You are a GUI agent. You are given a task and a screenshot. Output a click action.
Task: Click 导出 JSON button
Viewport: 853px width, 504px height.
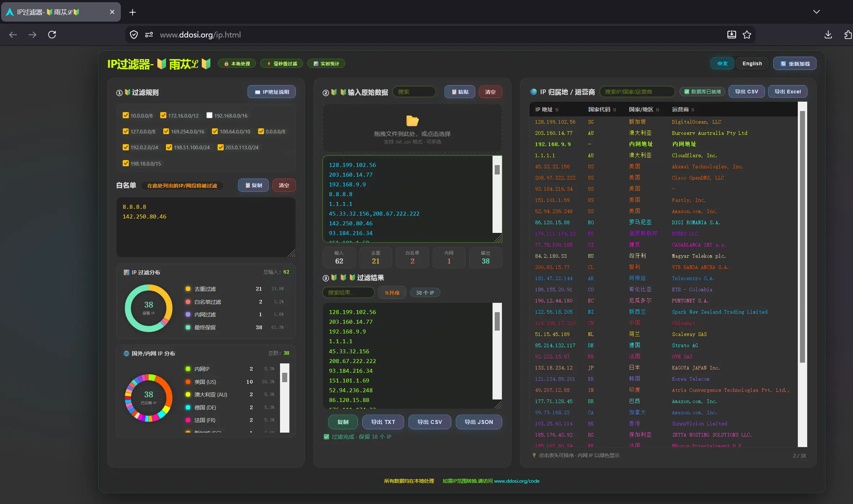pyautogui.click(x=478, y=422)
